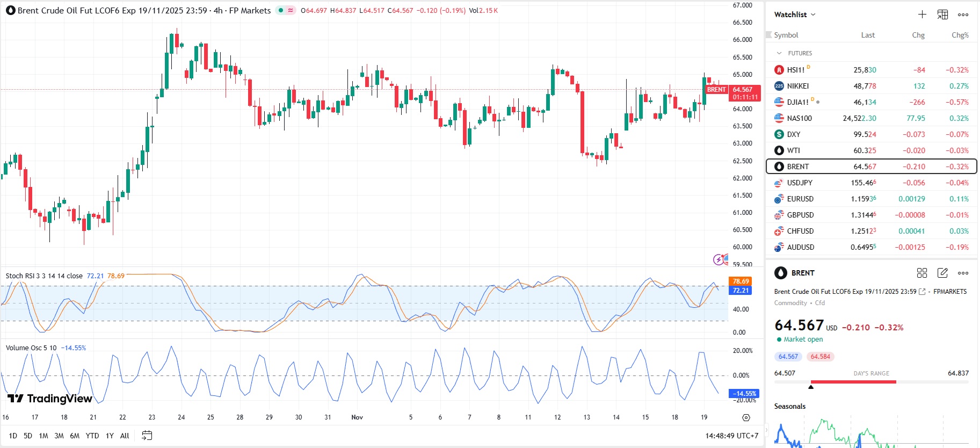Open the Watchlist more options menu
The width and height of the screenshot is (980, 448).
[963, 15]
